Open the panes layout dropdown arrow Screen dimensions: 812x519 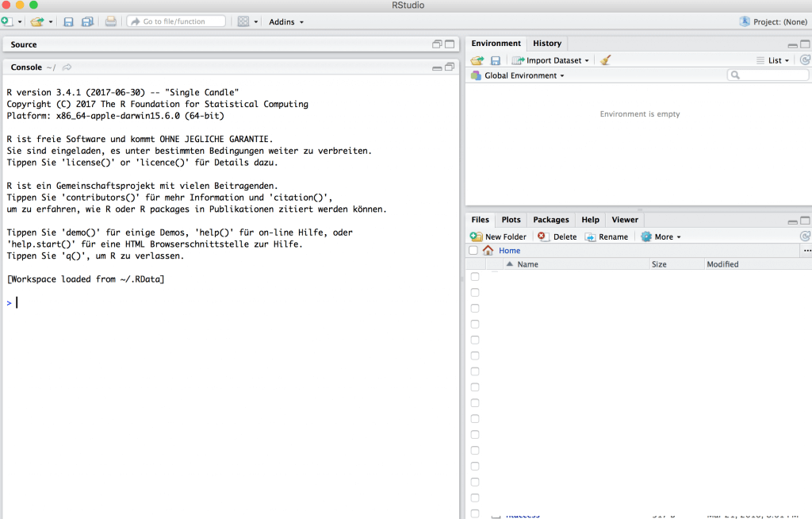coord(256,21)
